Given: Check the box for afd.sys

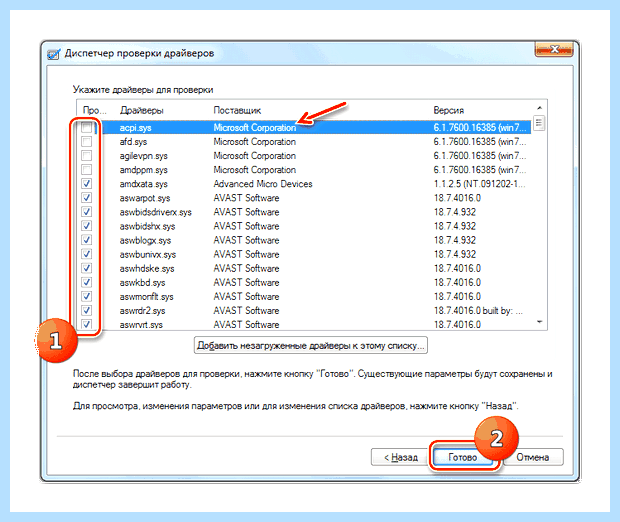Looking at the screenshot, I should pos(86,142).
